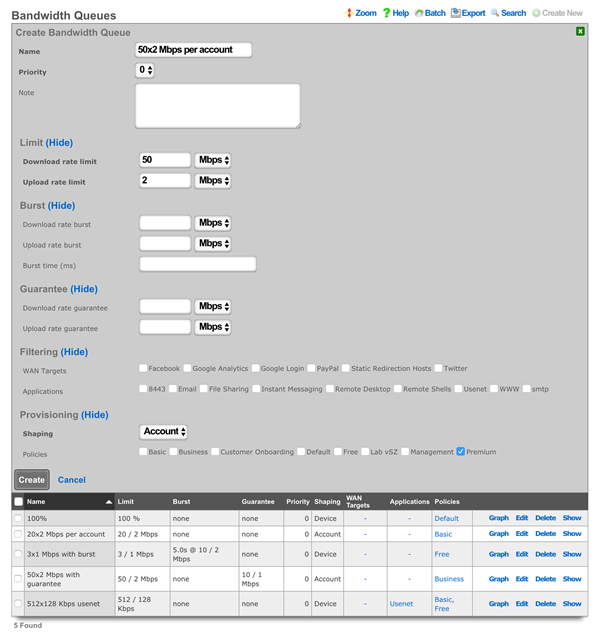Screen dimensions: 604x634
Task: Change Download rate limit unit dropdown
Action: coord(213,160)
